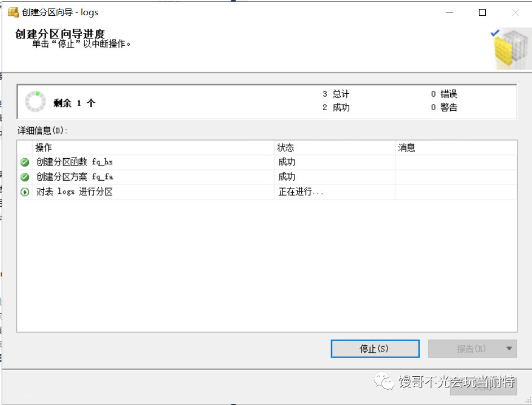532x405 pixels.
Task: Click the wizard icon in the title bar
Action: click(12, 12)
